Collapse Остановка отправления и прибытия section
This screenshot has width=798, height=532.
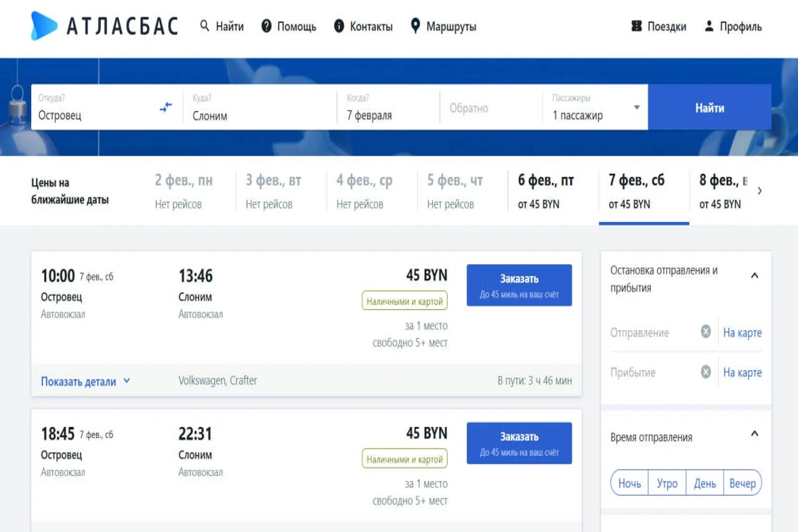[x=754, y=275]
